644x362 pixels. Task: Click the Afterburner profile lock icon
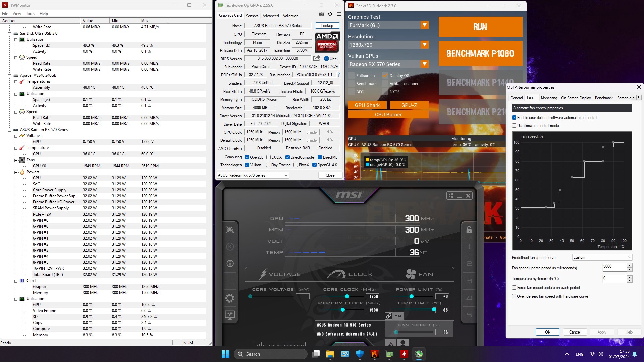click(x=469, y=230)
